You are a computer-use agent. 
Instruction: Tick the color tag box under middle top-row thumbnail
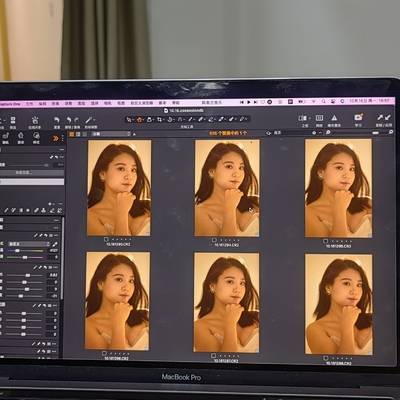pyautogui.click(x=214, y=240)
